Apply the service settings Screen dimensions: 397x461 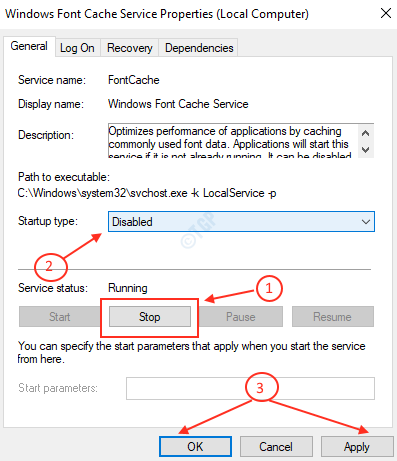[357, 447]
